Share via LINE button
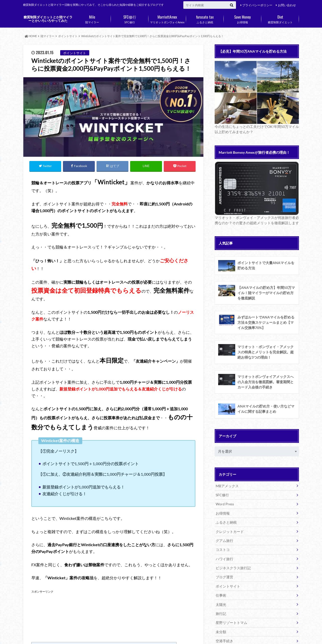 click(146, 166)
